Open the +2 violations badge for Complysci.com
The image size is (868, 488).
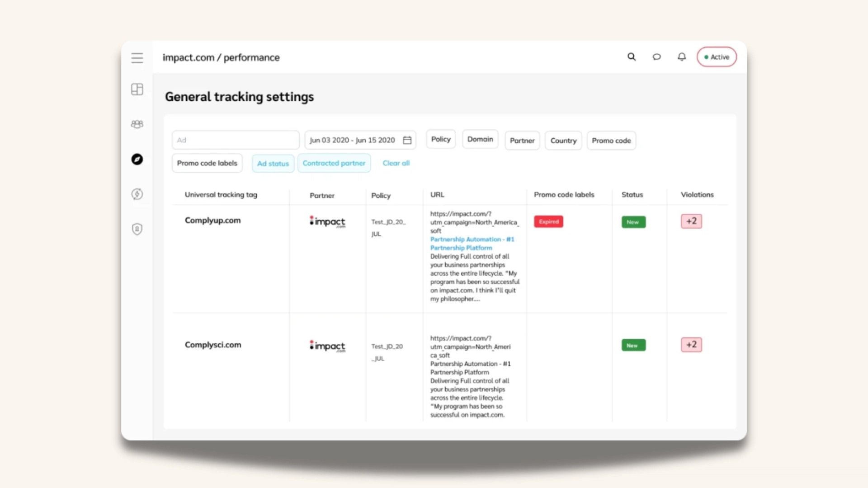[x=691, y=344]
